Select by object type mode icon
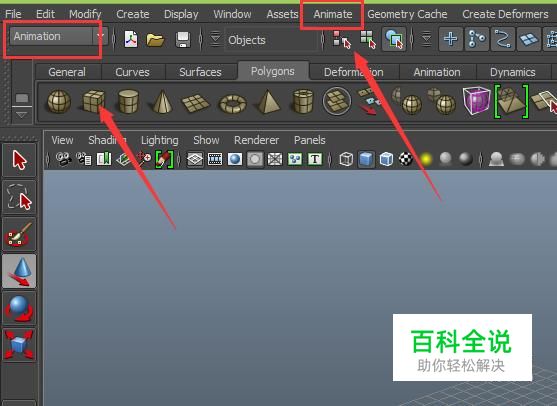 click(368, 39)
